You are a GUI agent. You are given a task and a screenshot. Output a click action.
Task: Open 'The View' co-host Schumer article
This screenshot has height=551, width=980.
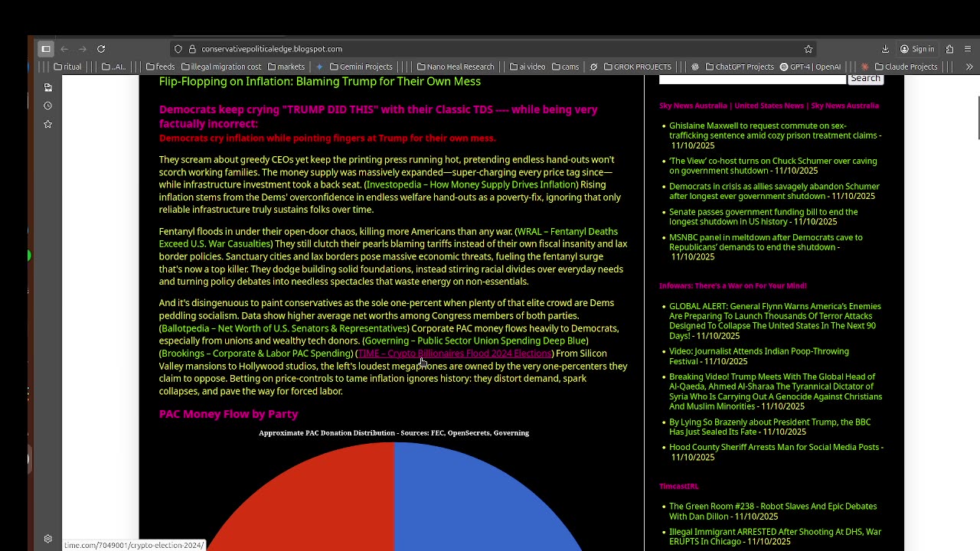pos(773,165)
